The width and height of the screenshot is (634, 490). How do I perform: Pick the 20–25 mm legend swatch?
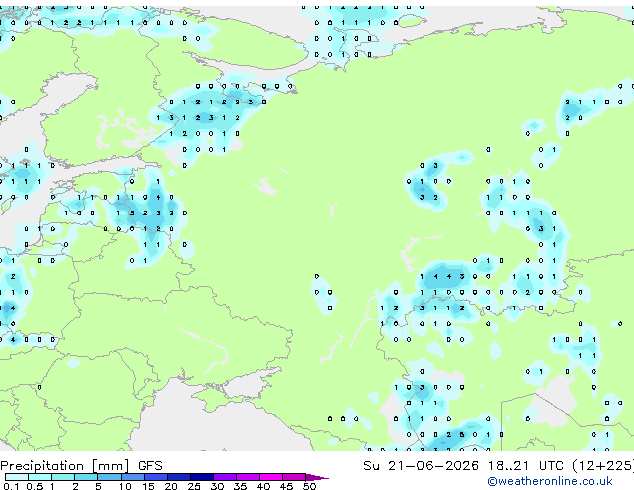tap(179, 477)
